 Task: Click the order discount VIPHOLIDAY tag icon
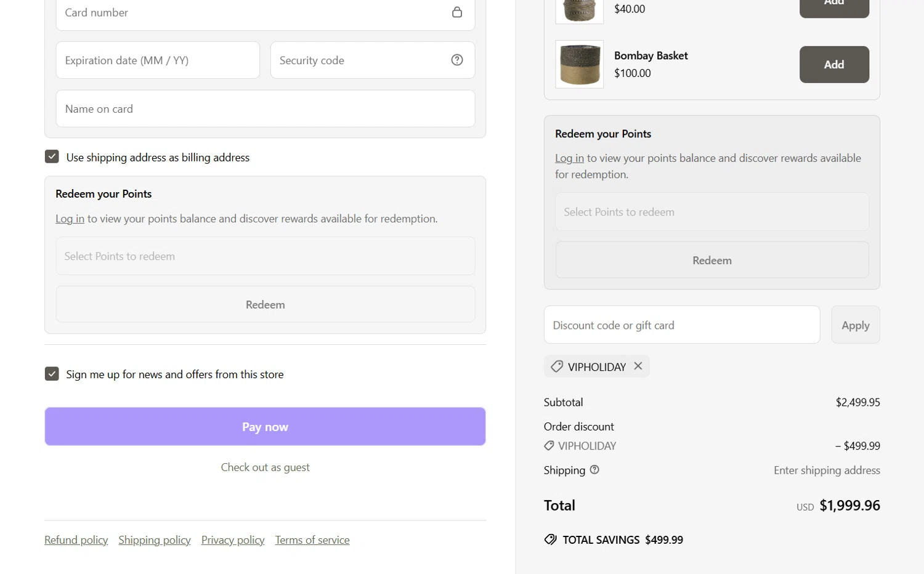click(549, 445)
